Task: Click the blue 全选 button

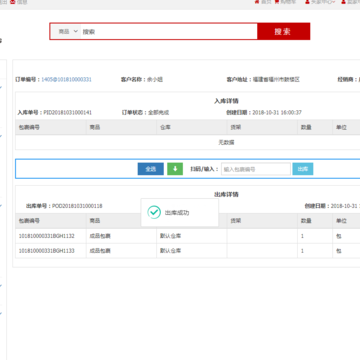Action: click(151, 169)
